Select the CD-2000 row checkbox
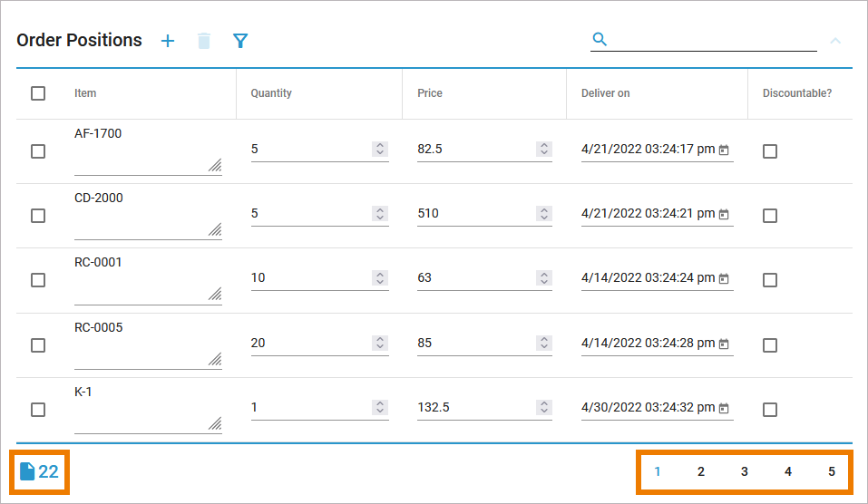Viewport: 868px width, 504px height. pyautogui.click(x=38, y=216)
